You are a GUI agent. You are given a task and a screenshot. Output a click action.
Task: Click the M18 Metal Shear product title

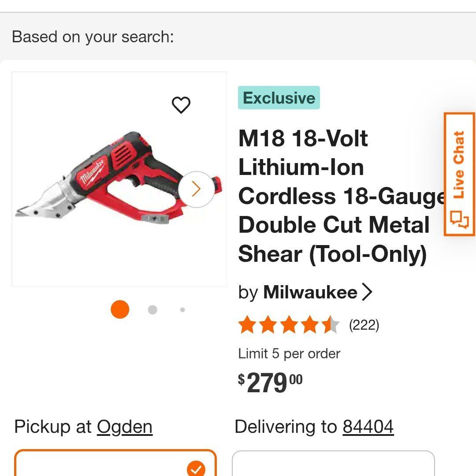[335, 196]
